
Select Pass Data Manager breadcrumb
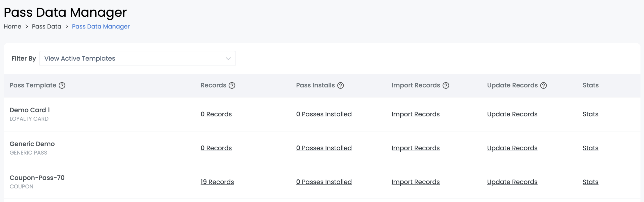(101, 27)
